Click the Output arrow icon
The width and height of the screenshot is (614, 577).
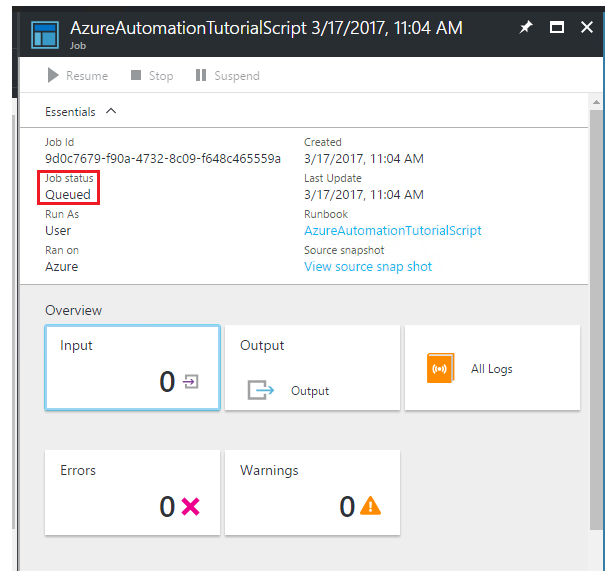[260, 390]
